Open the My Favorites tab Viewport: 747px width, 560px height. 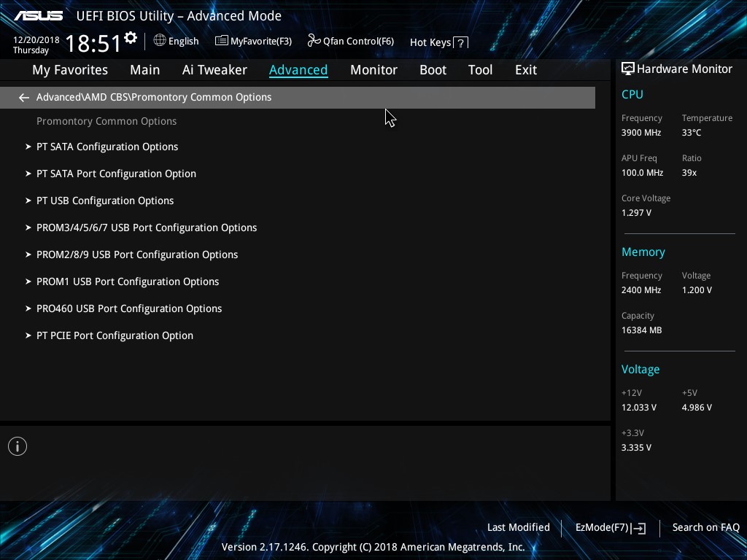[70, 70]
